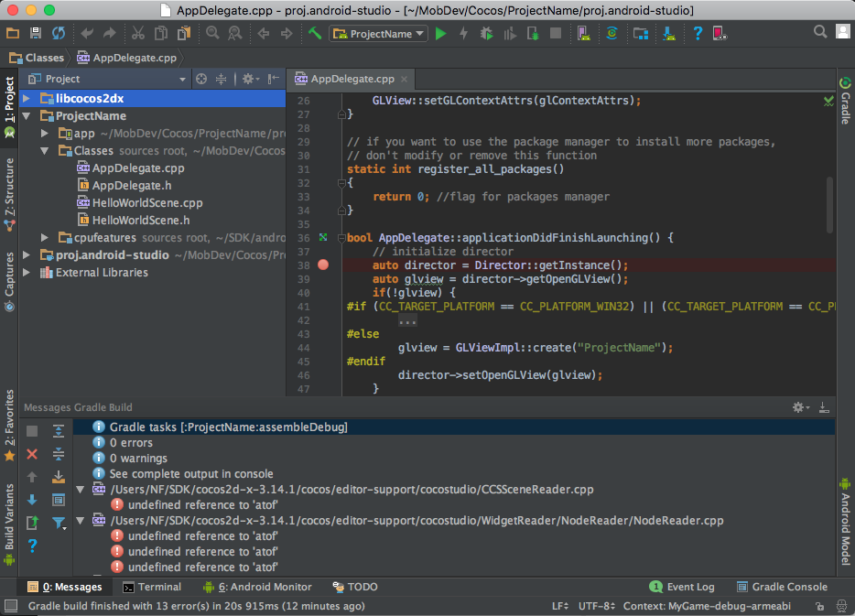This screenshot has width=855, height=616.
Task: Open the Gradle Console button
Action: pyautogui.click(x=781, y=587)
